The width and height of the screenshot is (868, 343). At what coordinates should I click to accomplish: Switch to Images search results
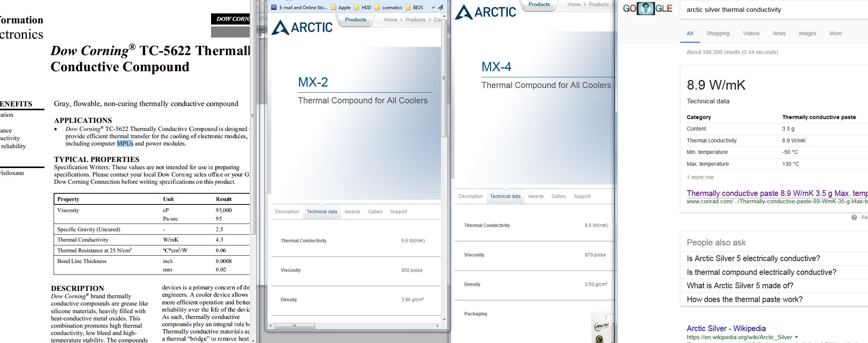[x=807, y=33]
